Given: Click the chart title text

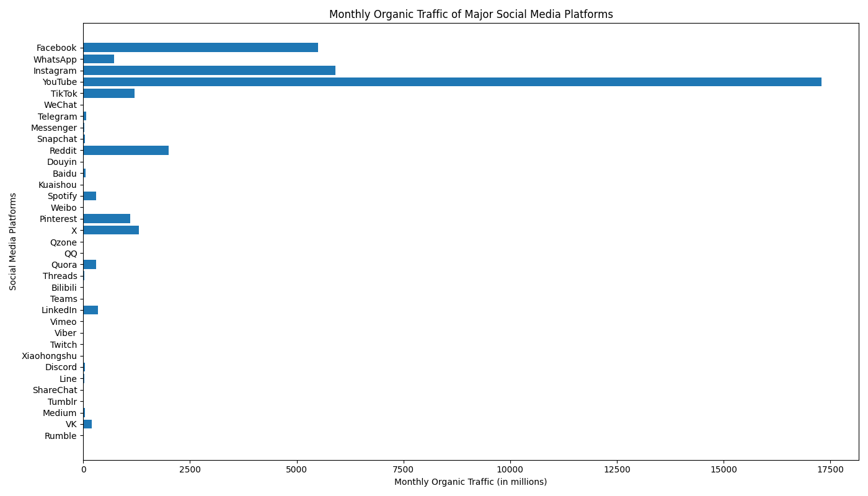Looking at the screenshot, I should (471, 14).
